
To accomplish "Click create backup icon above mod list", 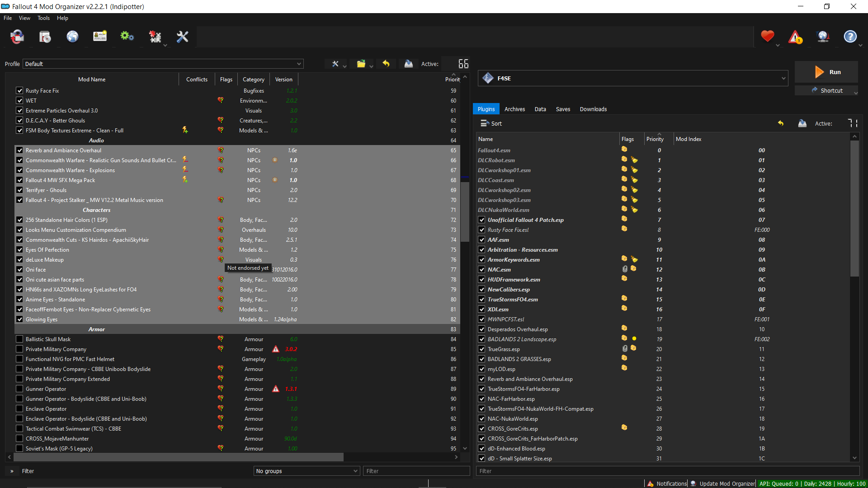I will 409,64.
